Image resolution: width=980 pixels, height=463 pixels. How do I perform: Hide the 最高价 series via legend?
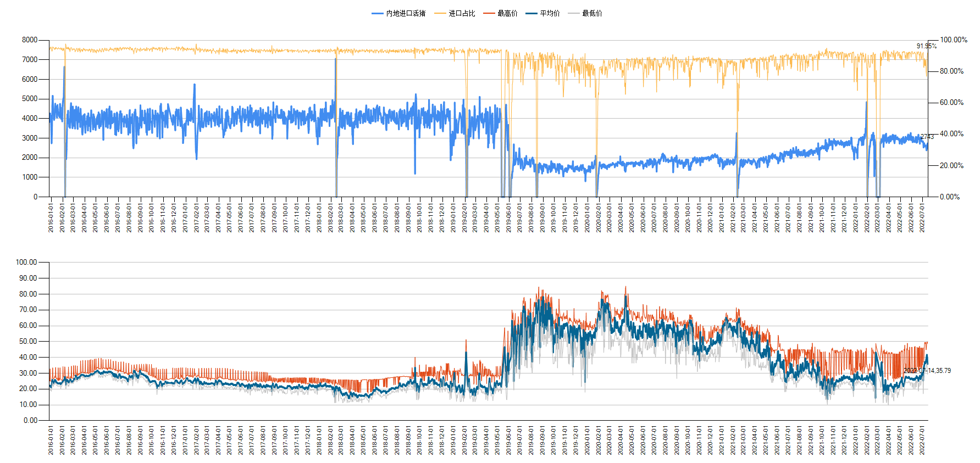tap(507, 13)
